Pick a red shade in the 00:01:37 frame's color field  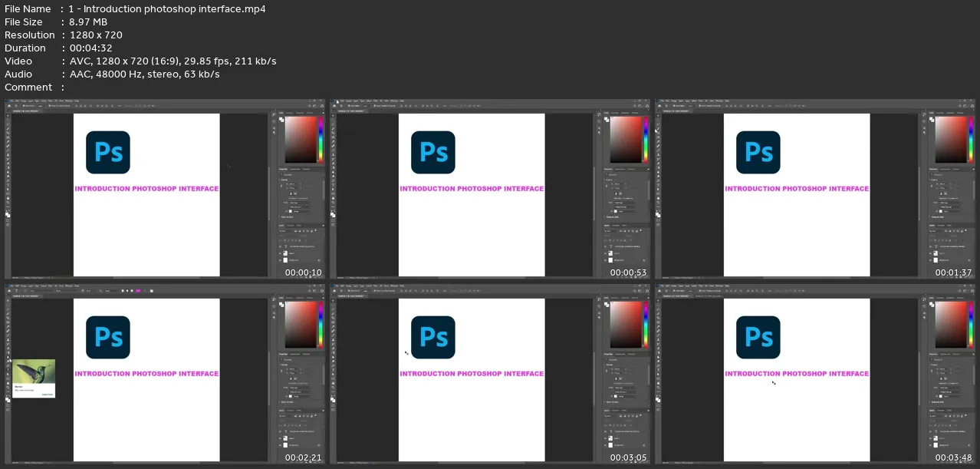(951, 140)
